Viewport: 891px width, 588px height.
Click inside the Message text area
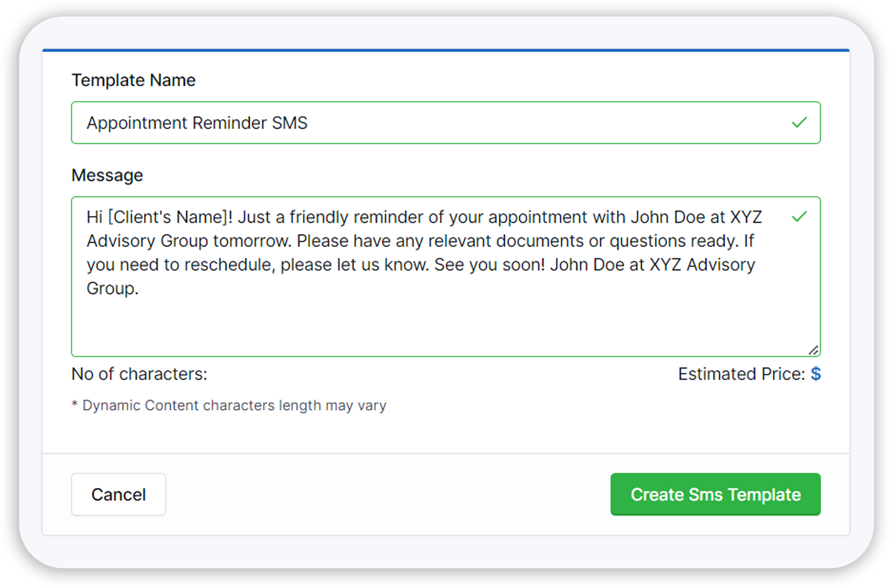[x=446, y=277]
